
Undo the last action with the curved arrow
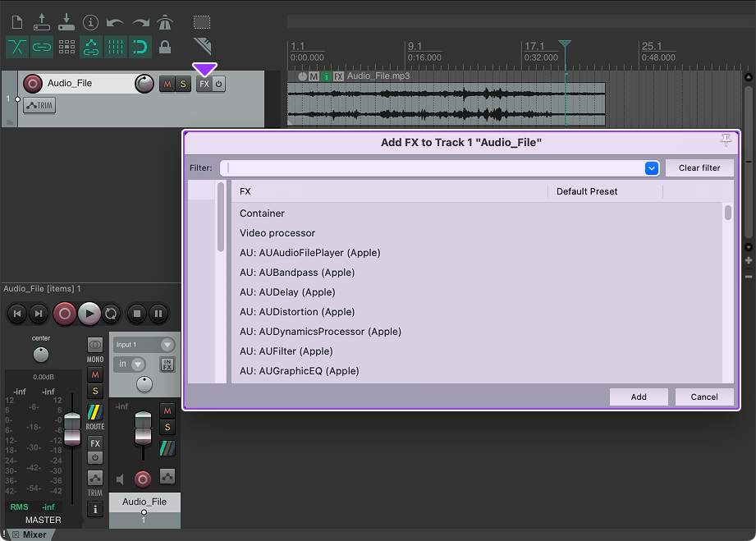[115, 23]
